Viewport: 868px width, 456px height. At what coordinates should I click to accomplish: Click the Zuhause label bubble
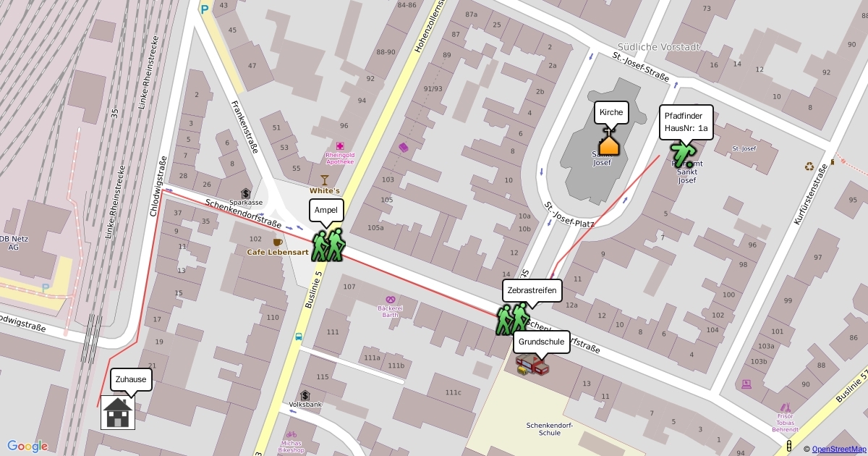click(x=132, y=379)
